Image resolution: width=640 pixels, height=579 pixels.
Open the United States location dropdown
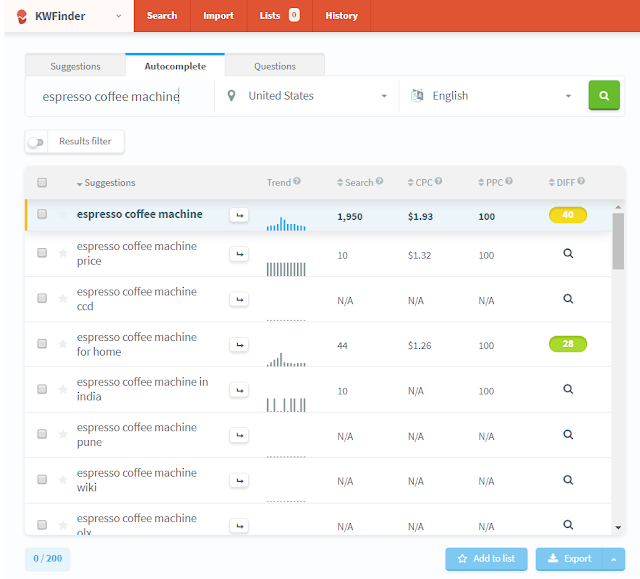click(307, 96)
